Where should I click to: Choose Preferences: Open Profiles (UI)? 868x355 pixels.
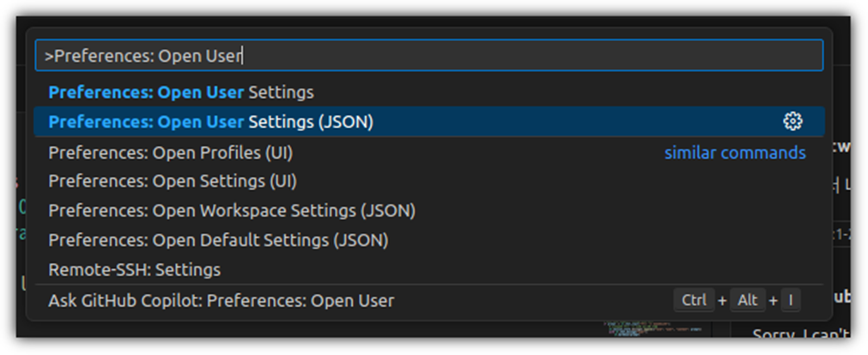click(x=171, y=153)
